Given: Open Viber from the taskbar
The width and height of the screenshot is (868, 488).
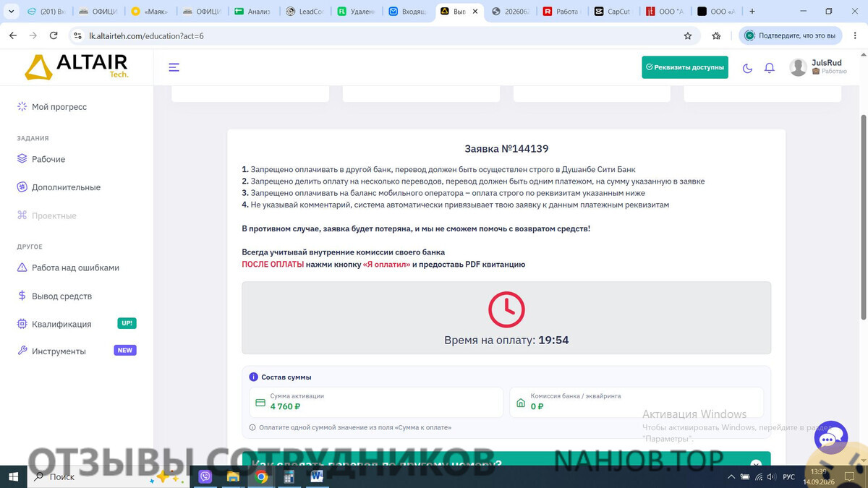Looking at the screenshot, I should (x=205, y=476).
